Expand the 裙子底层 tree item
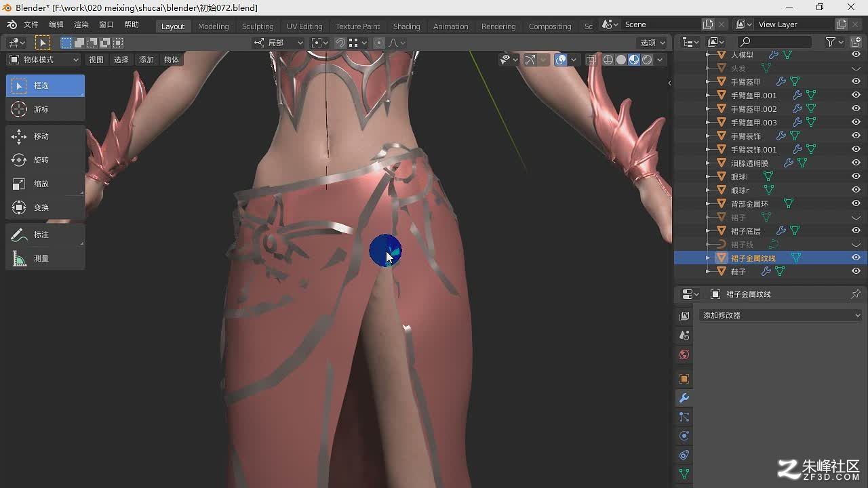 (707, 230)
